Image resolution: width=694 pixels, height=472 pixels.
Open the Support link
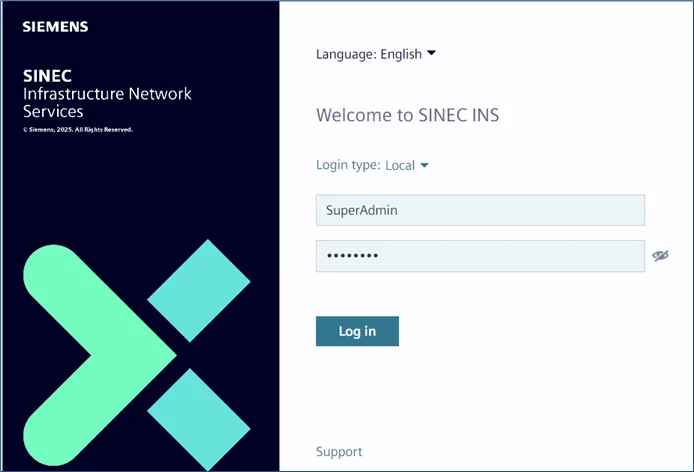[339, 452]
